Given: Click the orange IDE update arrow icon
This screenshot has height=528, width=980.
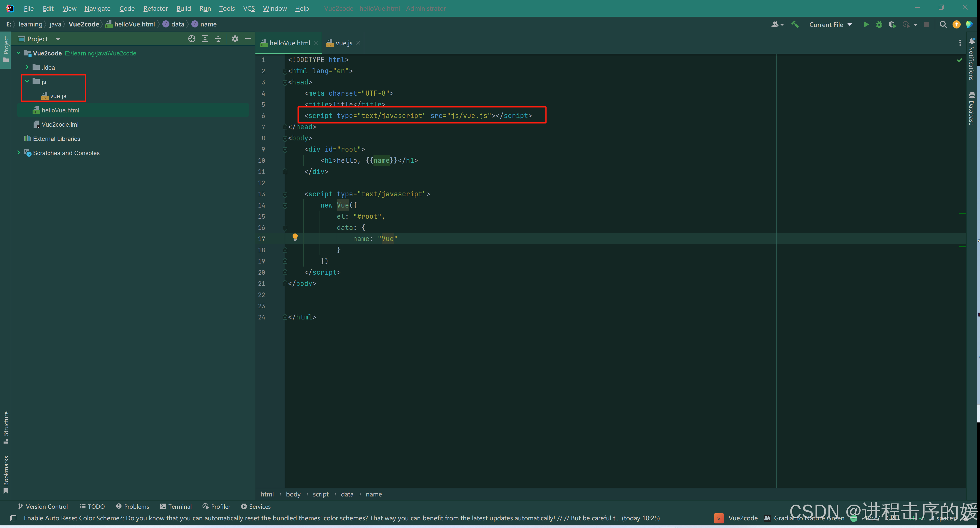Looking at the screenshot, I should click(956, 25).
